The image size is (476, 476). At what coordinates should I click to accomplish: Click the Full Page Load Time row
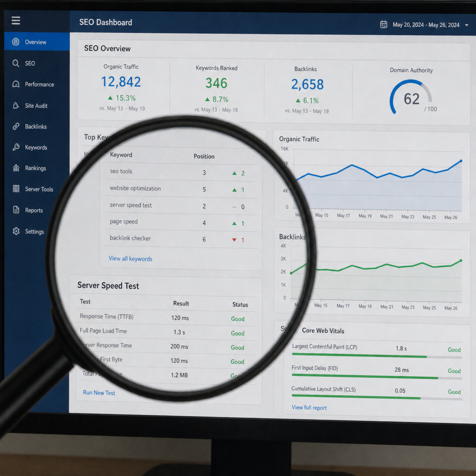pos(166,332)
